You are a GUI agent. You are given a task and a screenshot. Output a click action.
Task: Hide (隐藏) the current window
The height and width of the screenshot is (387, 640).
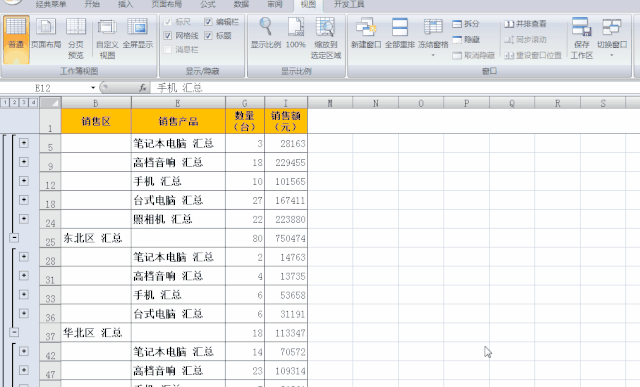point(465,40)
